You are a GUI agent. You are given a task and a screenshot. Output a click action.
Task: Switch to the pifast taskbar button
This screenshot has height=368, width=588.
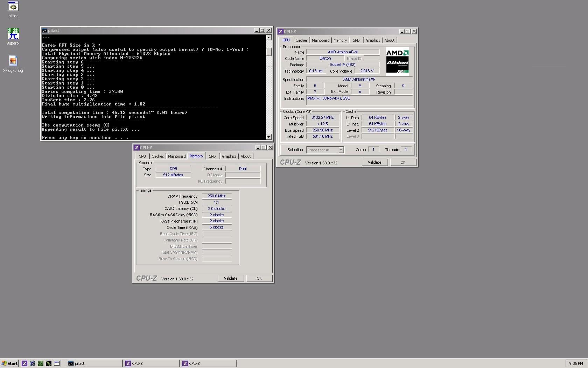pyautogui.click(x=94, y=363)
